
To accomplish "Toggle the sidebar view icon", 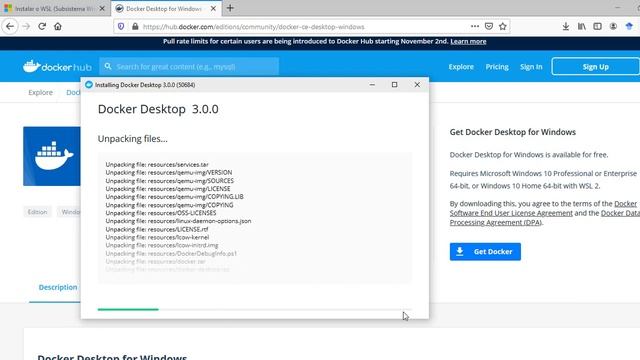I will click(x=597, y=27).
